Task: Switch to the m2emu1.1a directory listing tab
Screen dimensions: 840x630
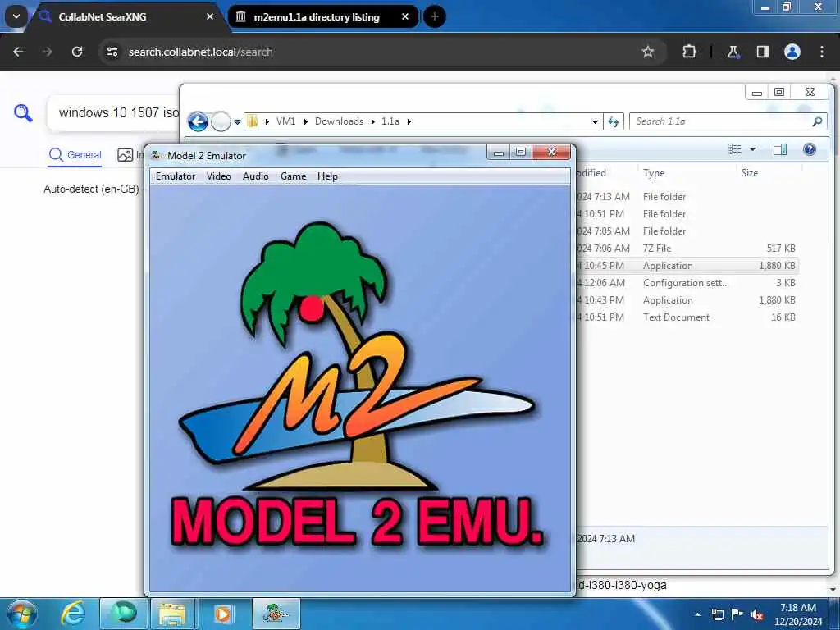Action: (x=323, y=16)
